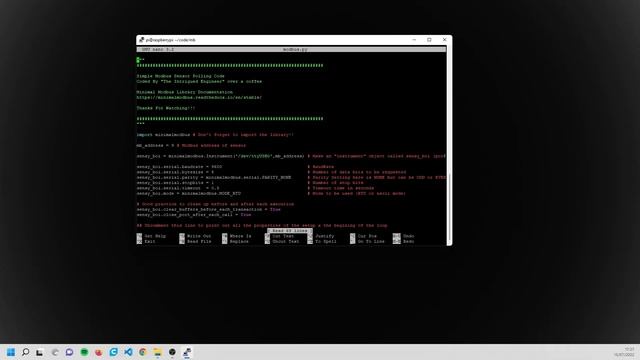Screen dimensions: 640x360
Task: Click the serial.stopbits code line
Action: point(175,182)
